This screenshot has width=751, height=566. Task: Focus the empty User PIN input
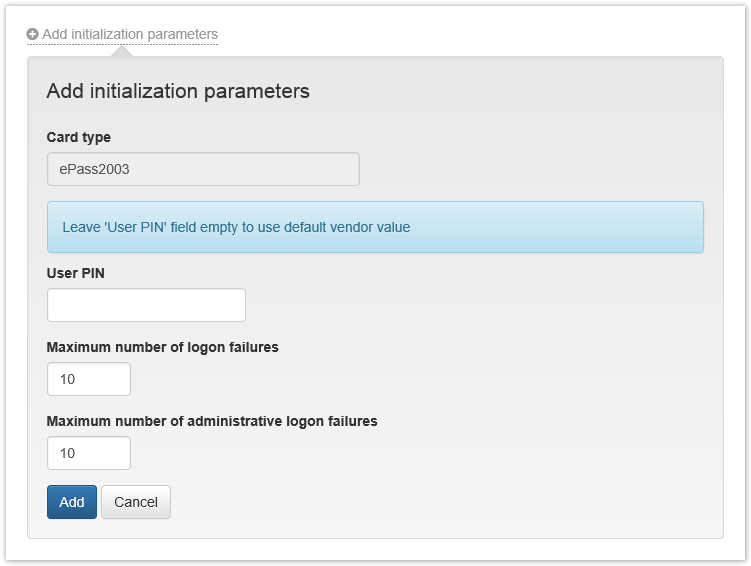[146, 305]
